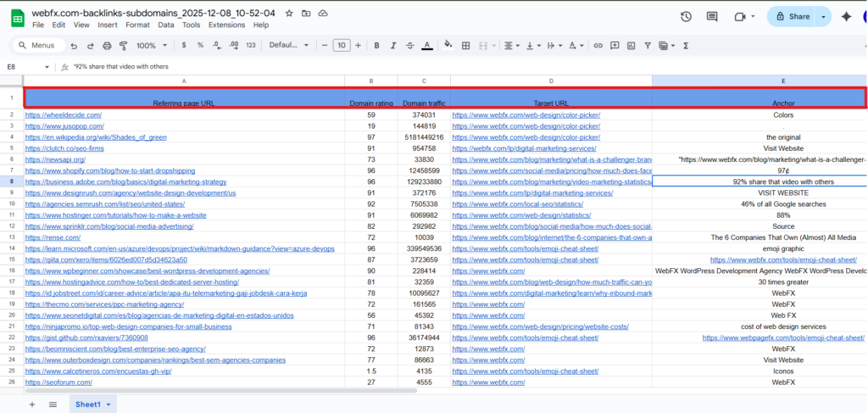
Task: Expand Share button dropdown arrow
Action: click(823, 16)
